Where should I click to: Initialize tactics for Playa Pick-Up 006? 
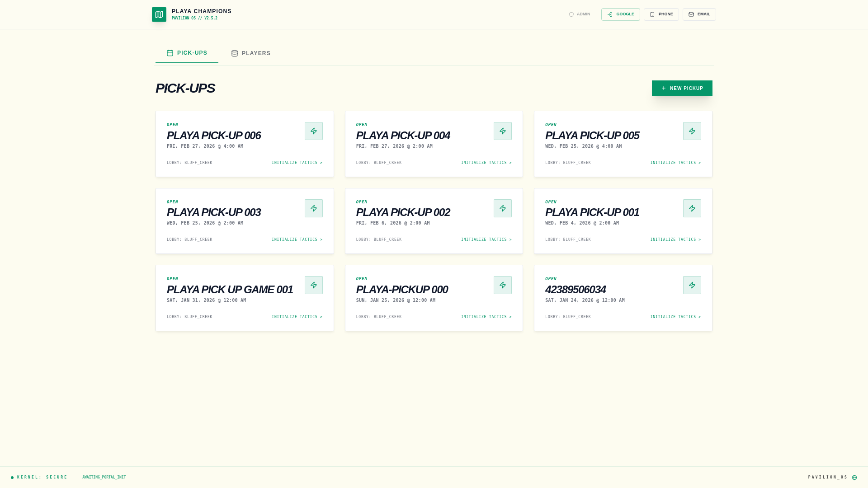click(x=297, y=163)
